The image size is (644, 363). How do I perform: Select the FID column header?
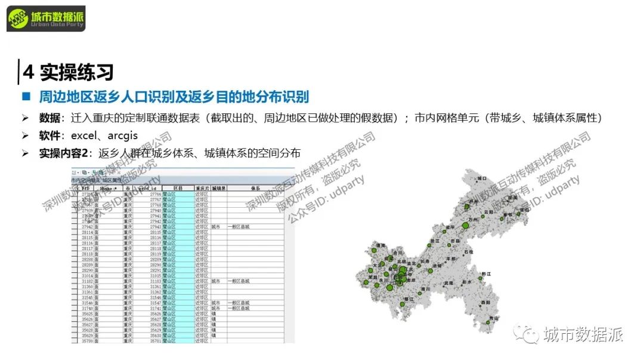click(x=86, y=188)
